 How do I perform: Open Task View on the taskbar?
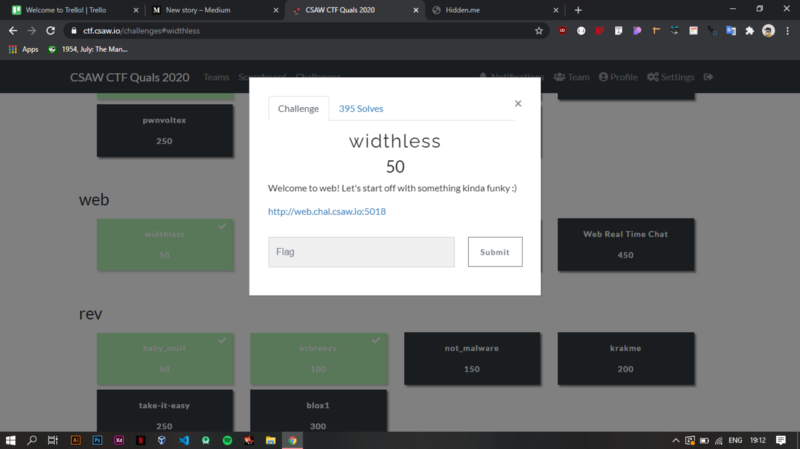coord(53,440)
